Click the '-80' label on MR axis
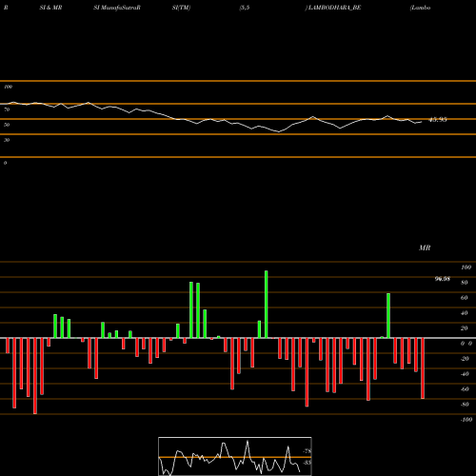 pos(465,405)
